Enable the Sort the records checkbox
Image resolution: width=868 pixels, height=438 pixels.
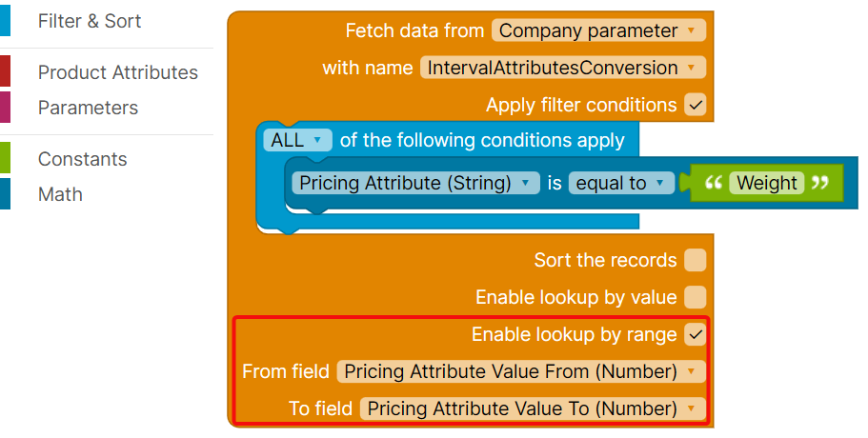(x=696, y=260)
